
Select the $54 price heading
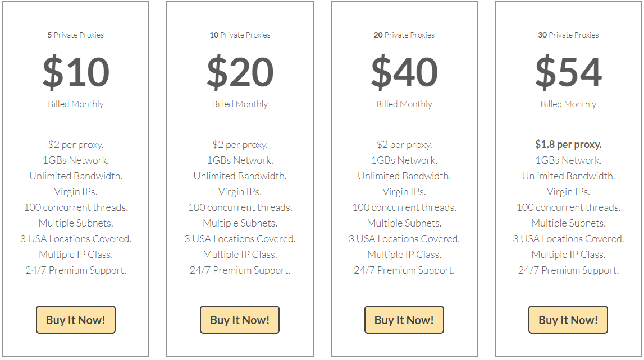click(x=568, y=72)
